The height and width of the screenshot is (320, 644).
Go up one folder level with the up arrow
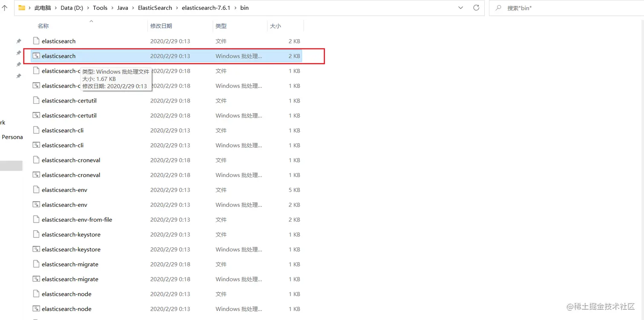click(4, 8)
